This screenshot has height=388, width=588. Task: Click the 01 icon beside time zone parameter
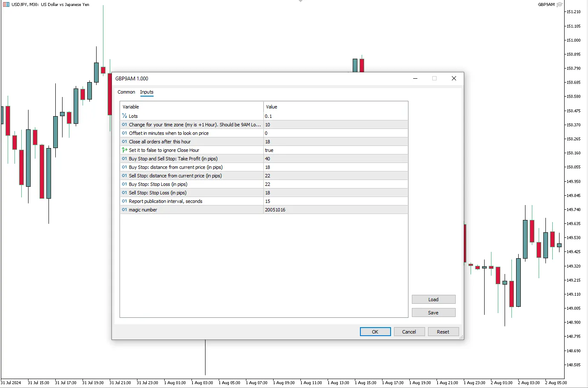[124, 125]
